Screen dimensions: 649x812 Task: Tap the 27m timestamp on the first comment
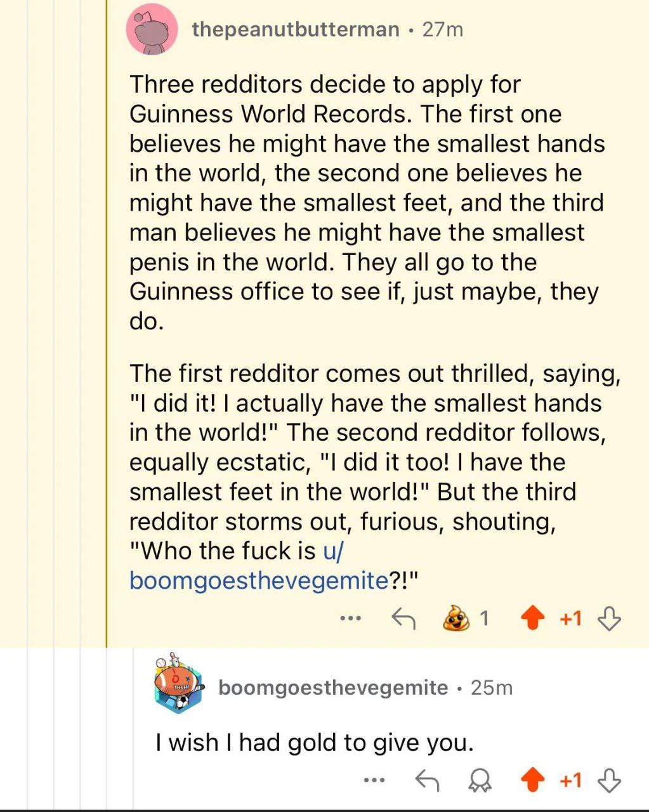pyautogui.click(x=442, y=29)
